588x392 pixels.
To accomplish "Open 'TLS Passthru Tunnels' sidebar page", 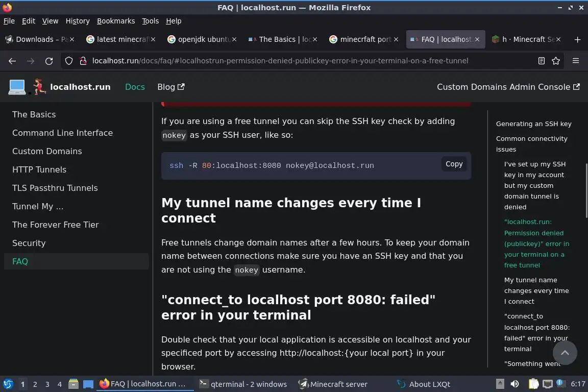I will coord(55,188).
